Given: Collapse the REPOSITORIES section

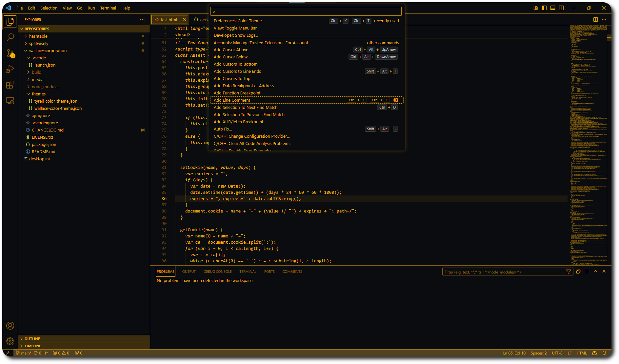Looking at the screenshot, I should (84, 29).
